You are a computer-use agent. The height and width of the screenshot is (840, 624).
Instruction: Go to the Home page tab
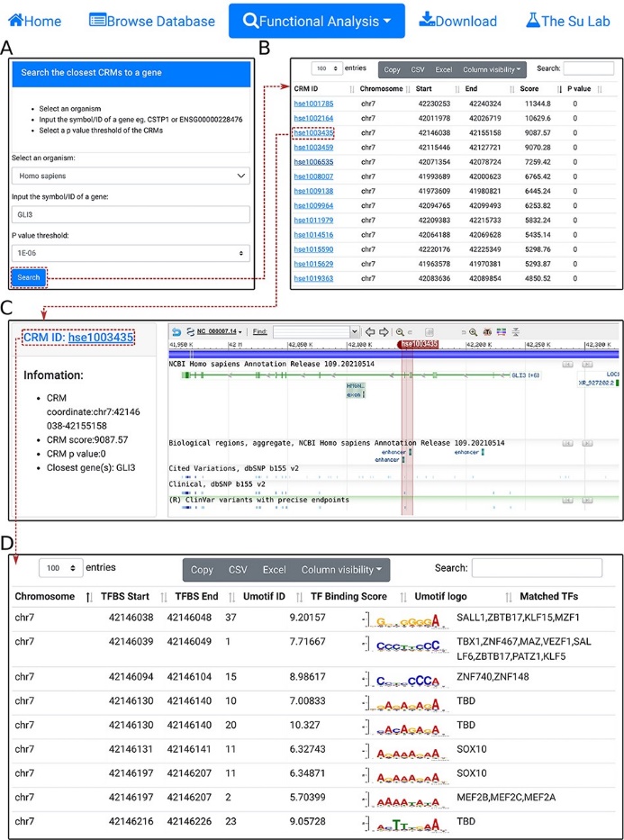pos(35,21)
